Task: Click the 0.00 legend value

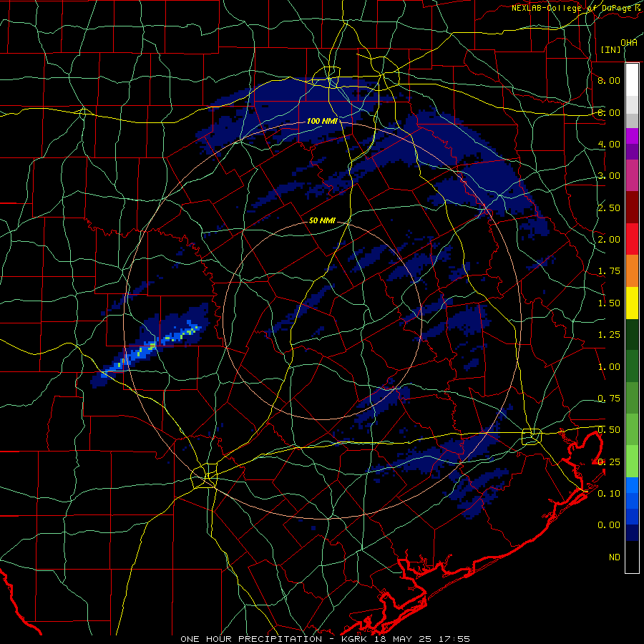Action: click(x=609, y=525)
